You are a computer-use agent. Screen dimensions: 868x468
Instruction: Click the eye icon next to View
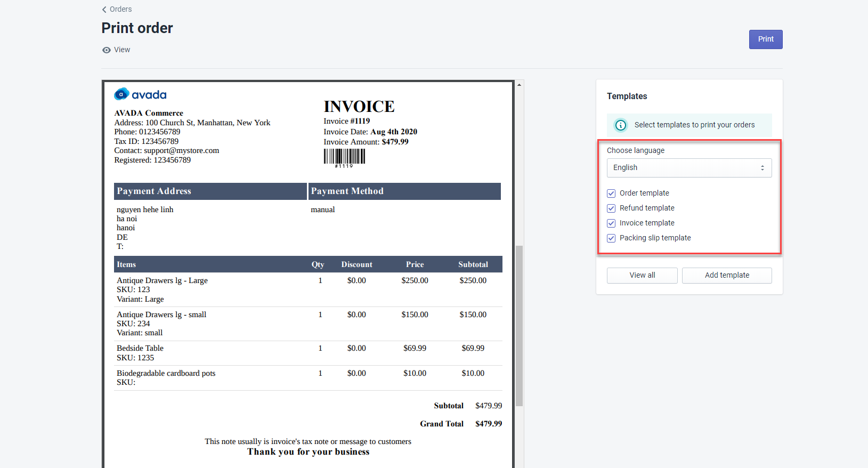pos(107,50)
